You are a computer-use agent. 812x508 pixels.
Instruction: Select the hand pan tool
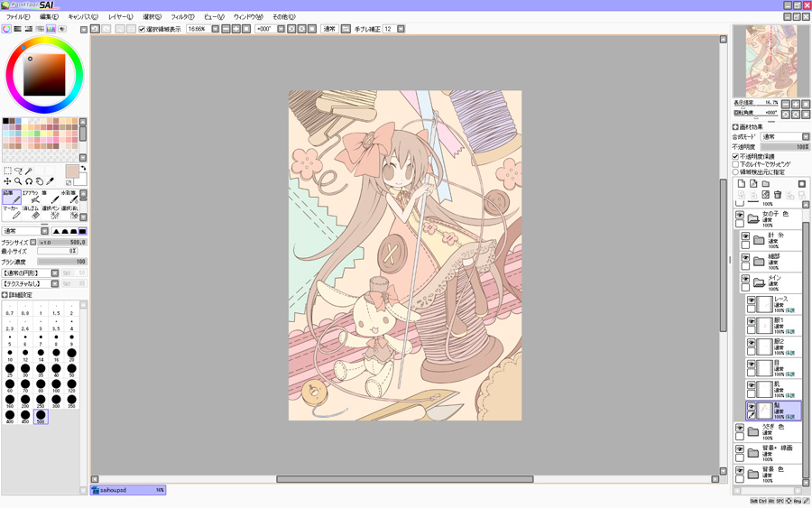(x=40, y=181)
